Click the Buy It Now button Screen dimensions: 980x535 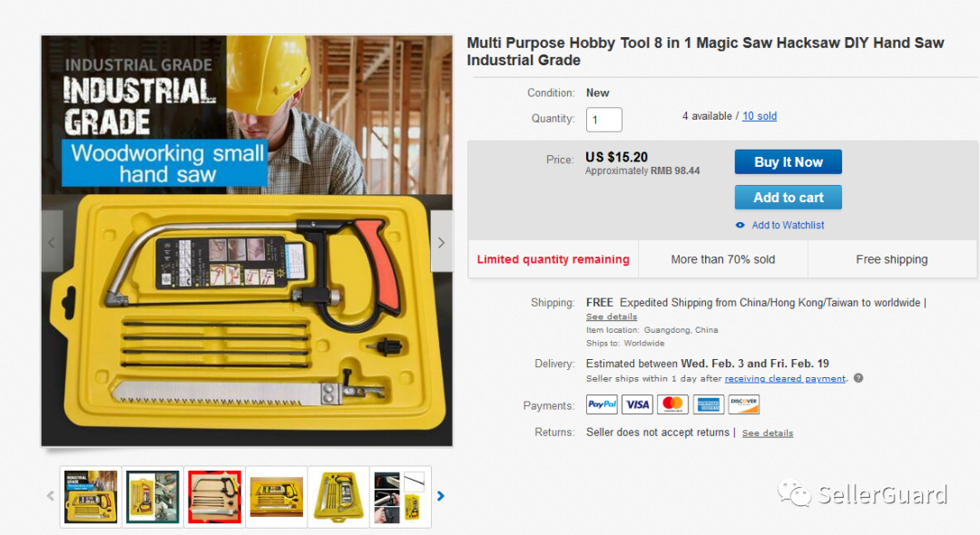tap(789, 161)
